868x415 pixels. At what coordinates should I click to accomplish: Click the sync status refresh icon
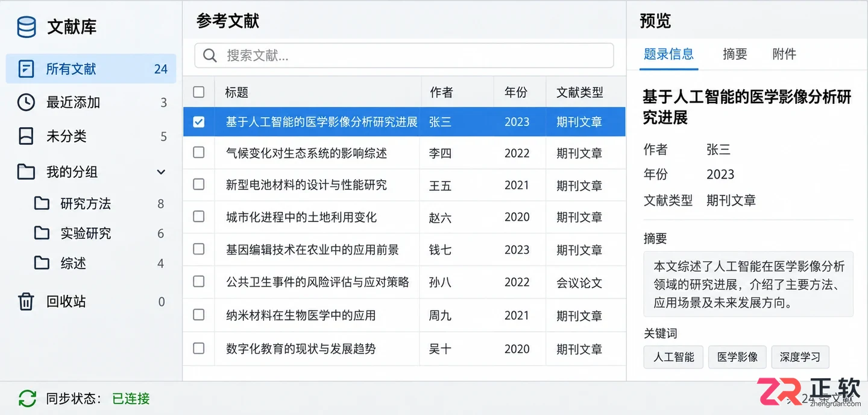27,398
